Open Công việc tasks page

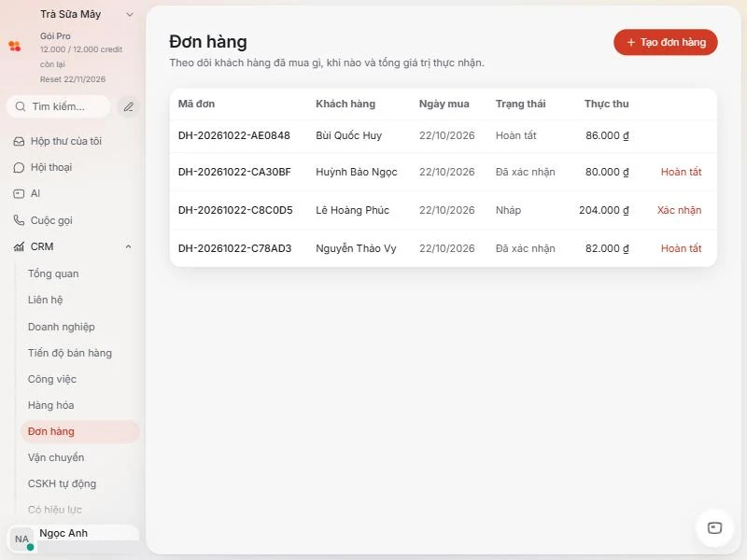point(52,379)
